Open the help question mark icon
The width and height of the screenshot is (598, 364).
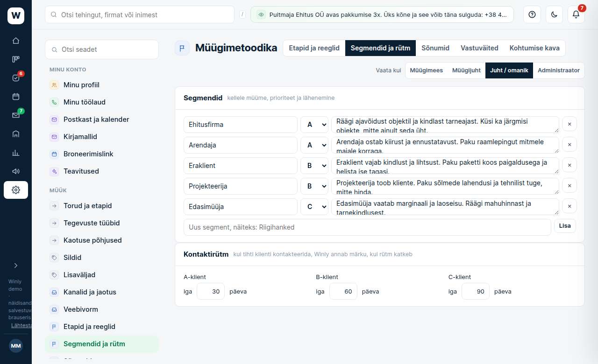(x=532, y=14)
